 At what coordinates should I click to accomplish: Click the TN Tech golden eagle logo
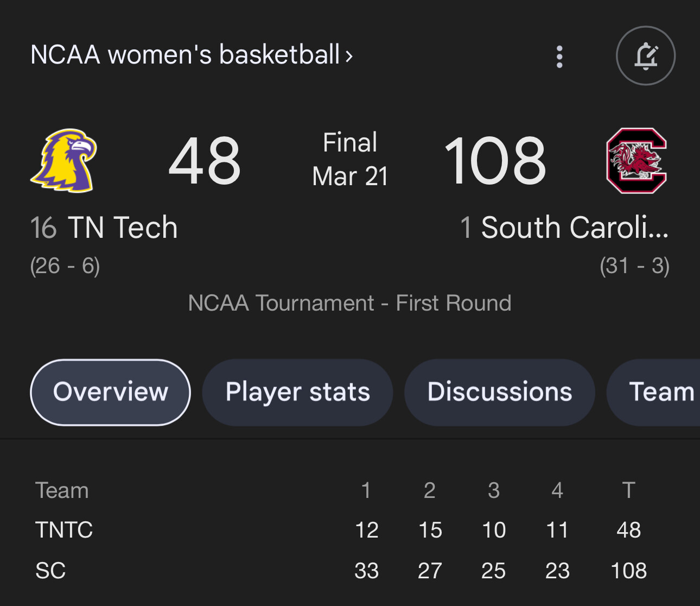point(64,160)
